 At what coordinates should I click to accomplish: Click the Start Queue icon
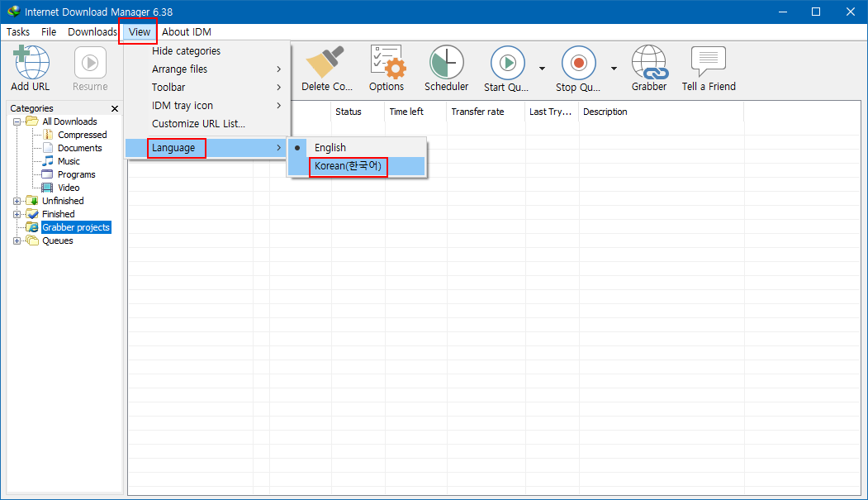(x=507, y=63)
